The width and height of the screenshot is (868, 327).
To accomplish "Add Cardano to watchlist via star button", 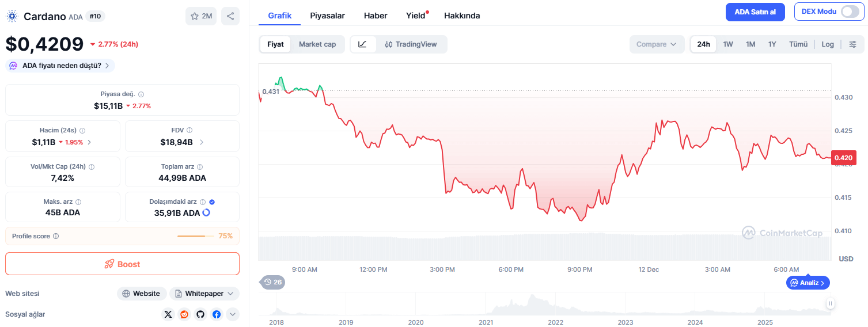I will coord(201,16).
